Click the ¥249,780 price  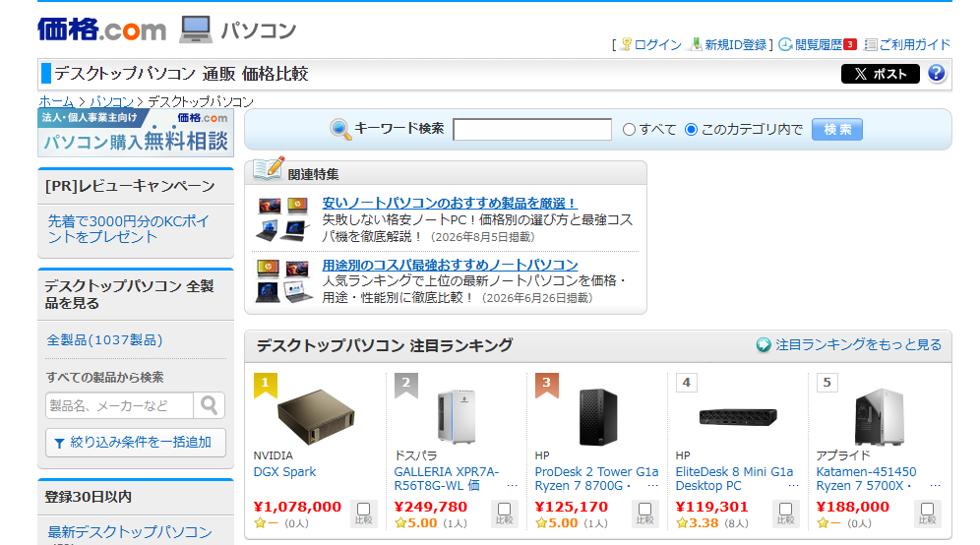[431, 507]
